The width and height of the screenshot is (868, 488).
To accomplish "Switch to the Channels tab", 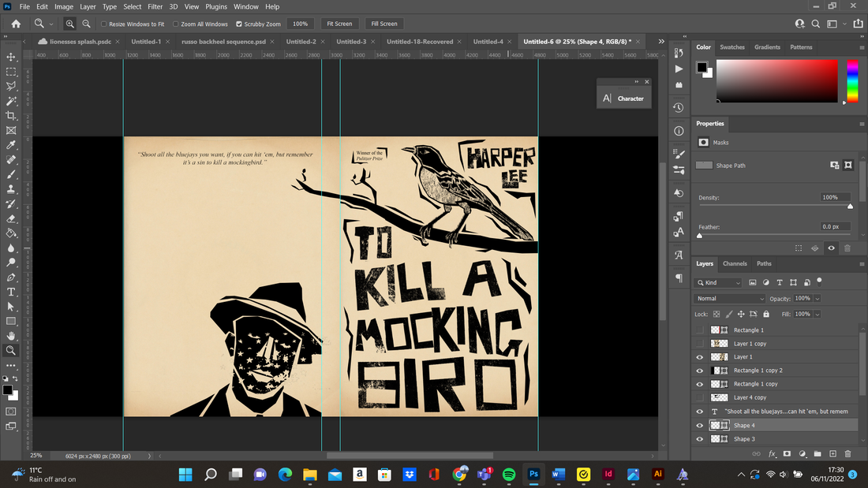I will (735, 264).
